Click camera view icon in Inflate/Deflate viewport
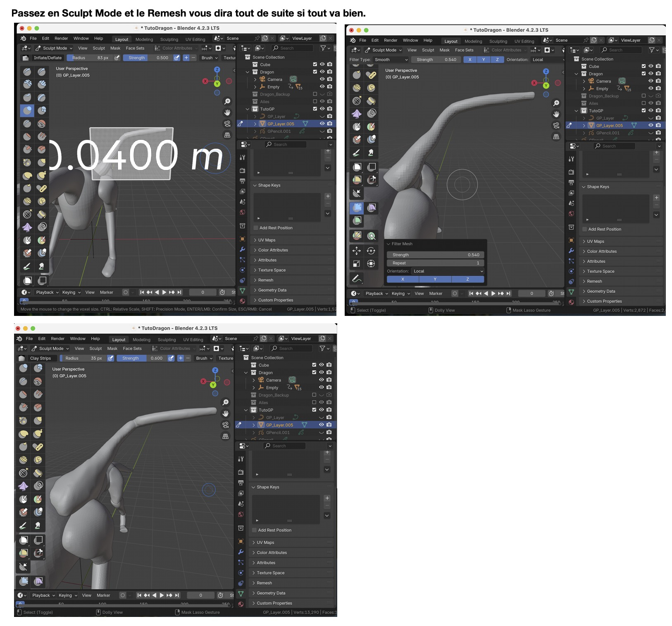672x626 pixels. pyautogui.click(x=227, y=124)
